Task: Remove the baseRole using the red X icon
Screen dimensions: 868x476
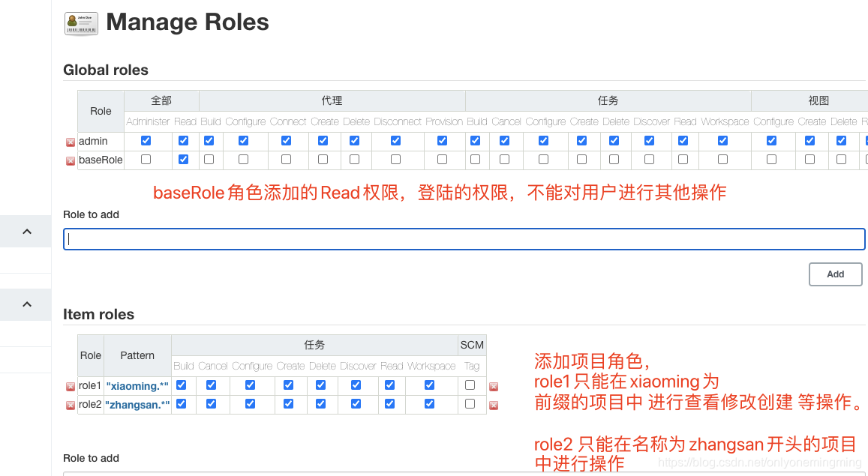Action: pyautogui.click(x=70, y=159)
